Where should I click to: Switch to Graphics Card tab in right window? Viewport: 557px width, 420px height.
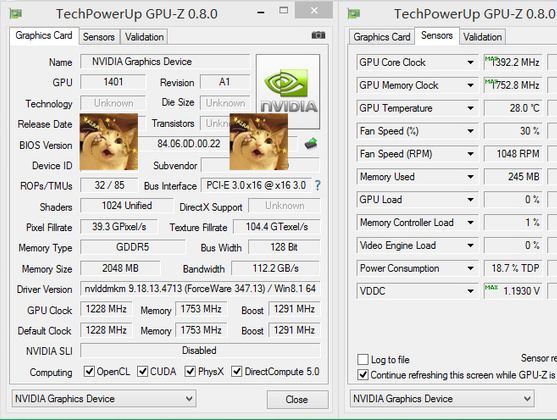382,37
